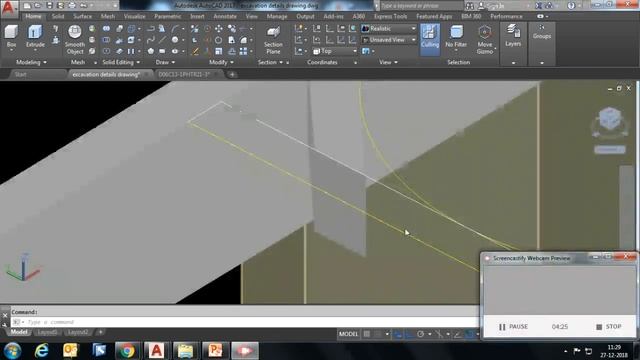Launch Google Chrome from the taskbar
The height and width of the screenshot is (360, 640).
[127, 351]
